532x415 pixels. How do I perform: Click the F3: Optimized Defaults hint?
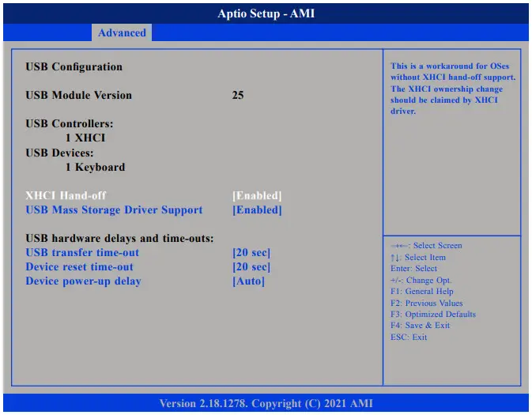[x=433, y=315]
